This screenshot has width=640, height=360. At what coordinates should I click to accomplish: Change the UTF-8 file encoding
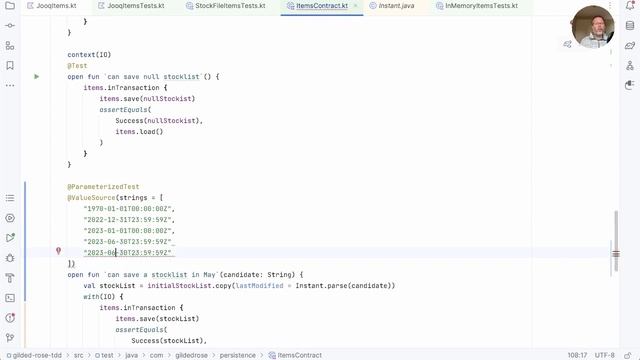pyautogui.click(x=604, y=355)
